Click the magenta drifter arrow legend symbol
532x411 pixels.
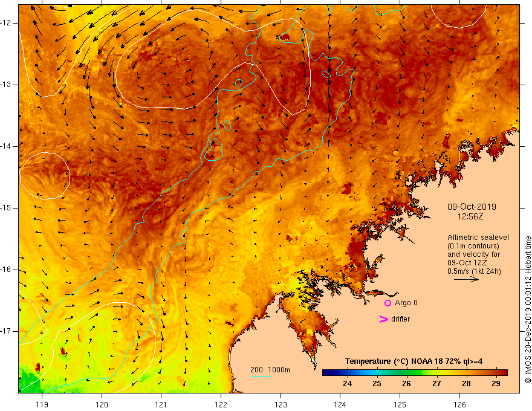[x=383, y=319]
